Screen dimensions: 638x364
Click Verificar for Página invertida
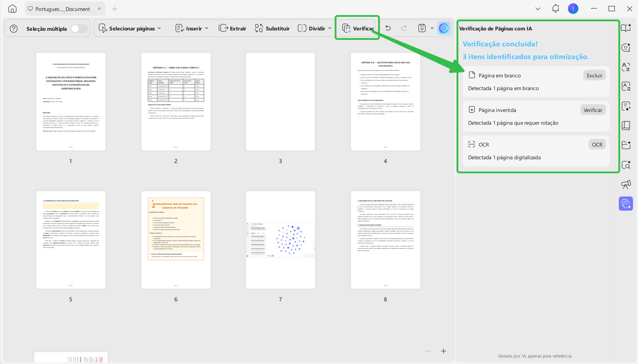coord(593,110)
